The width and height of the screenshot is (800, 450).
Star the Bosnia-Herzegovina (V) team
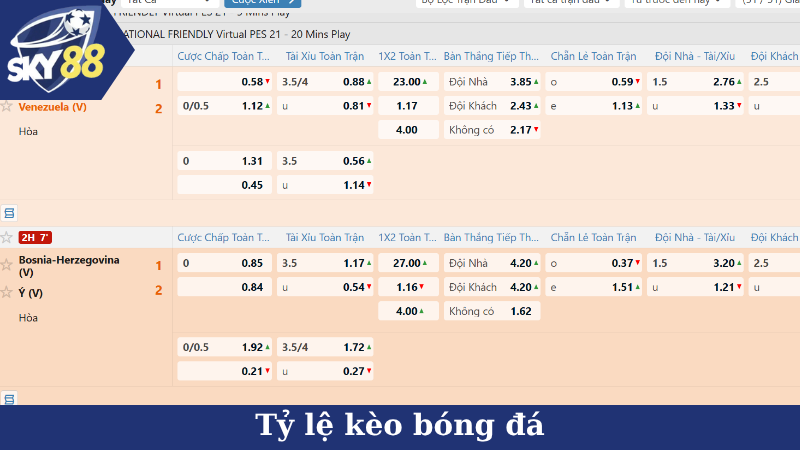pyautogui.click(x=6, y=264)
